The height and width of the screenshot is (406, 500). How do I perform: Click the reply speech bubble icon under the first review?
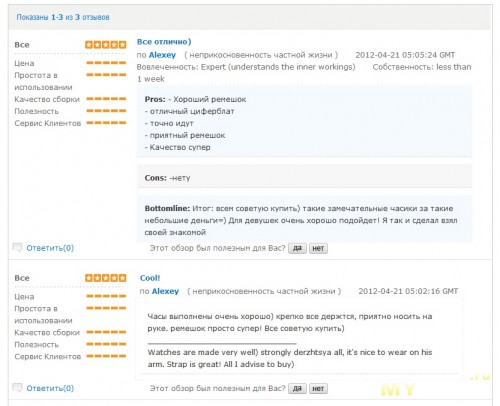17,247
